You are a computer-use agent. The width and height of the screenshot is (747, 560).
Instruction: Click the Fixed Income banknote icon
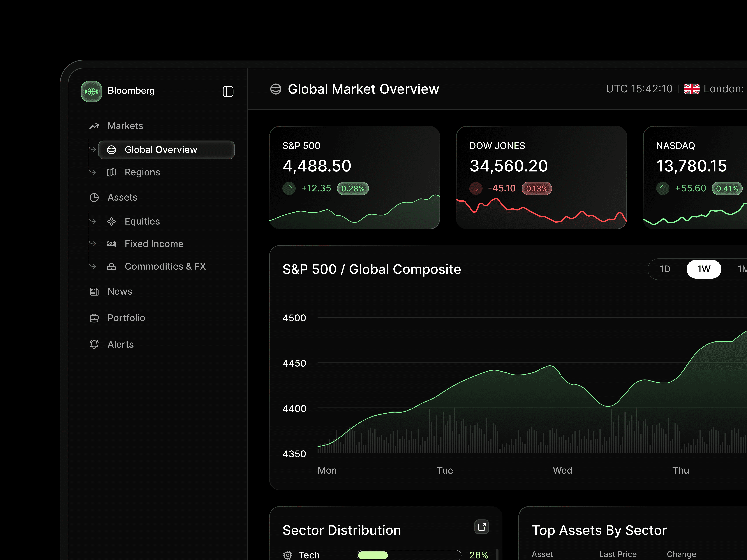111,244
